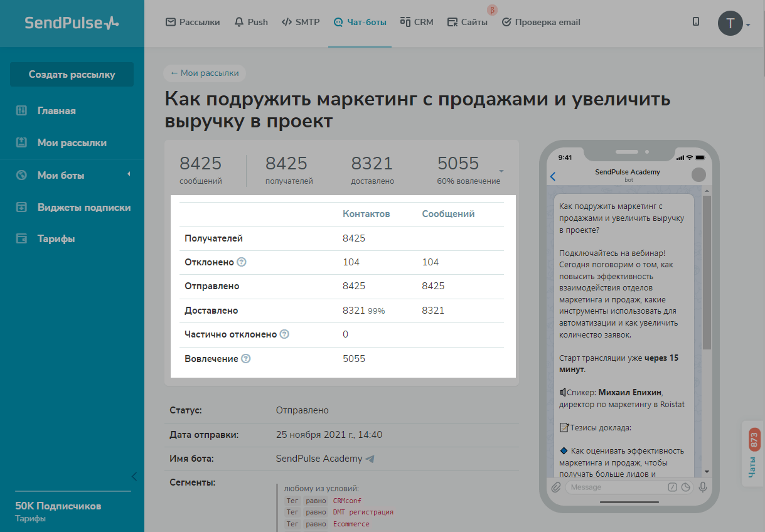Click the microphone icon in phone preview
Screen dimensions: 765x532
[x=703, y=487]
